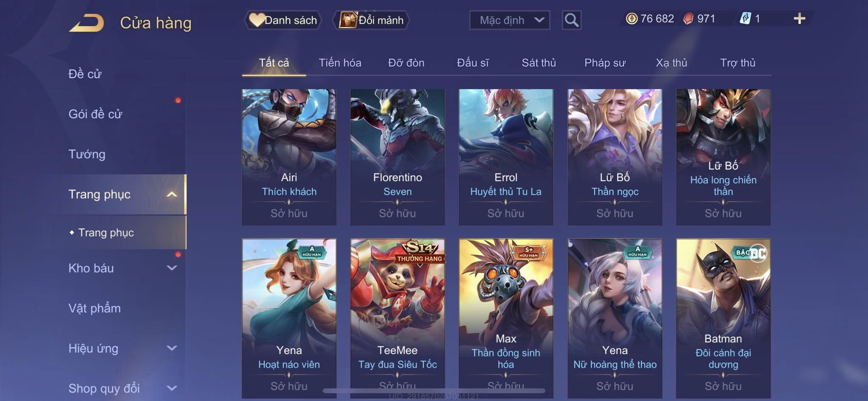The image size is (868, 401).
Task: Switch to the Sát thủ tab
Action: click(x=539, y=63)
